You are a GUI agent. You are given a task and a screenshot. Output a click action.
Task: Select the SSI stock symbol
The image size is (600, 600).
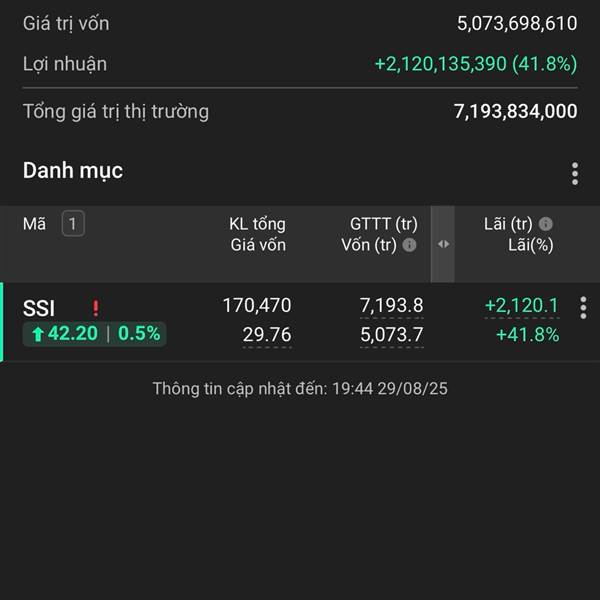39,308
